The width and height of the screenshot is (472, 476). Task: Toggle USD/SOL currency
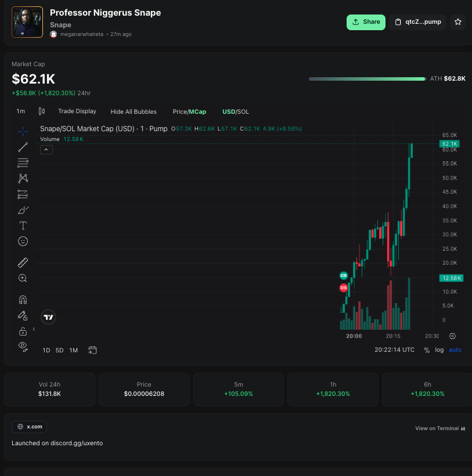coord(236,111)
